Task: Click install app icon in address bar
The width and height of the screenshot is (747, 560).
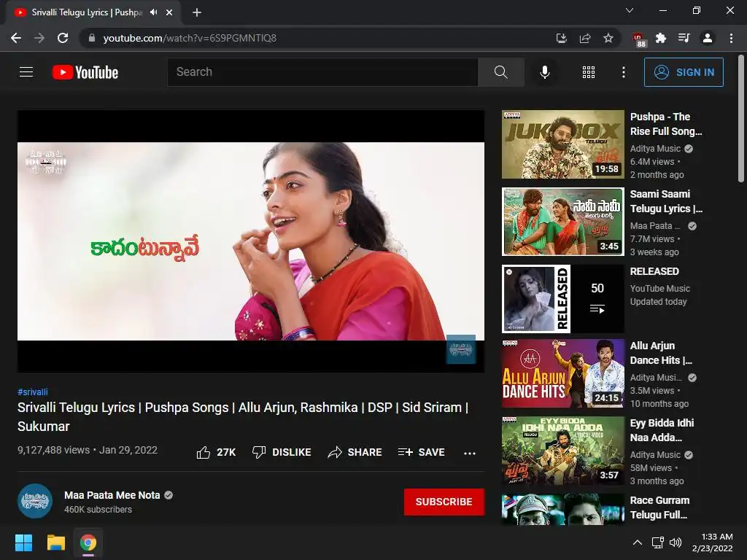Action: click(x=562, y=38)
